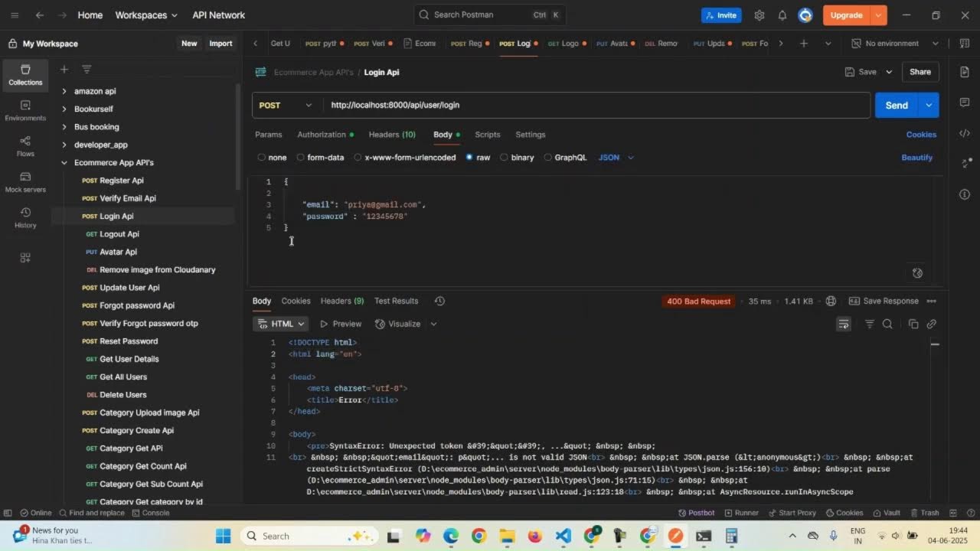
Task: Select the binary body type
Action: click(x=517, y=158)
